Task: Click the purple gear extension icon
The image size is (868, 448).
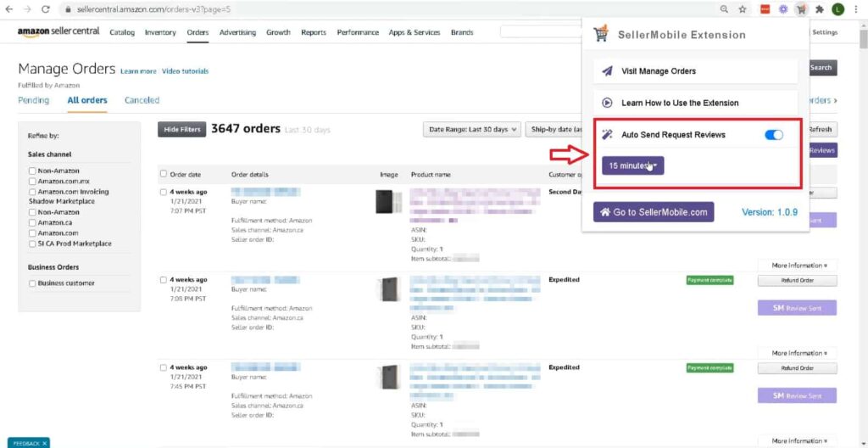Action: tap(782, 9)
